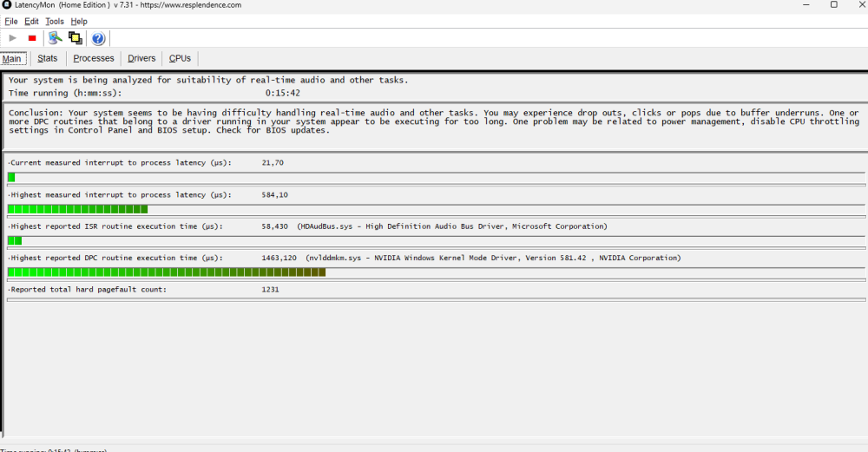Click the highest interrupt to process latency bar
868x452 pixels.
77,209
